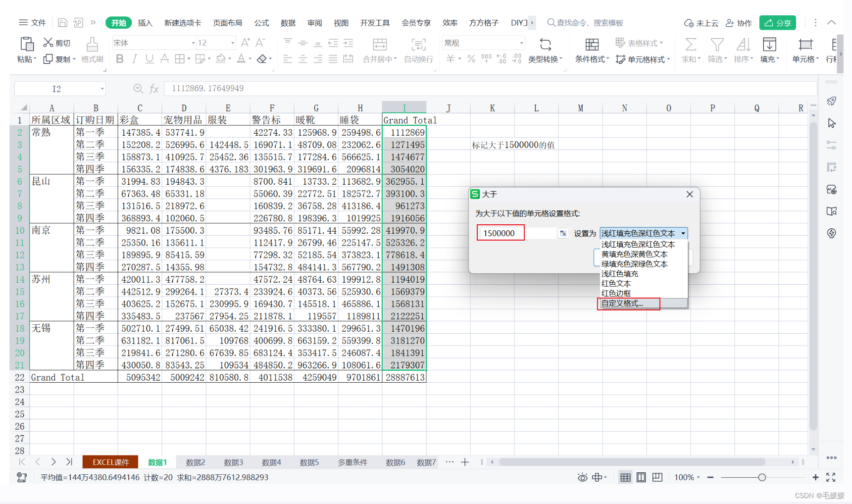
Task: Switch to Normal view in status bar
Action: tap(625, 477)
